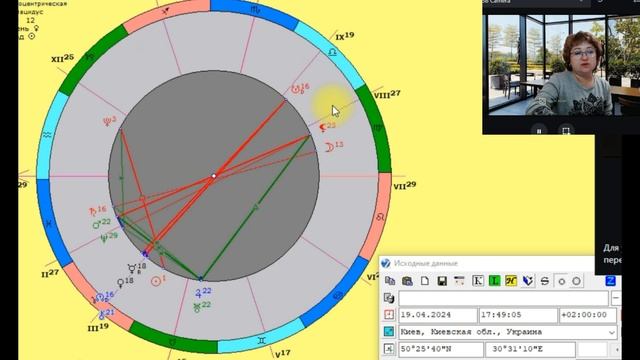
Task: Click the V17 house cusp label
Action: click(x=282, y=353)
